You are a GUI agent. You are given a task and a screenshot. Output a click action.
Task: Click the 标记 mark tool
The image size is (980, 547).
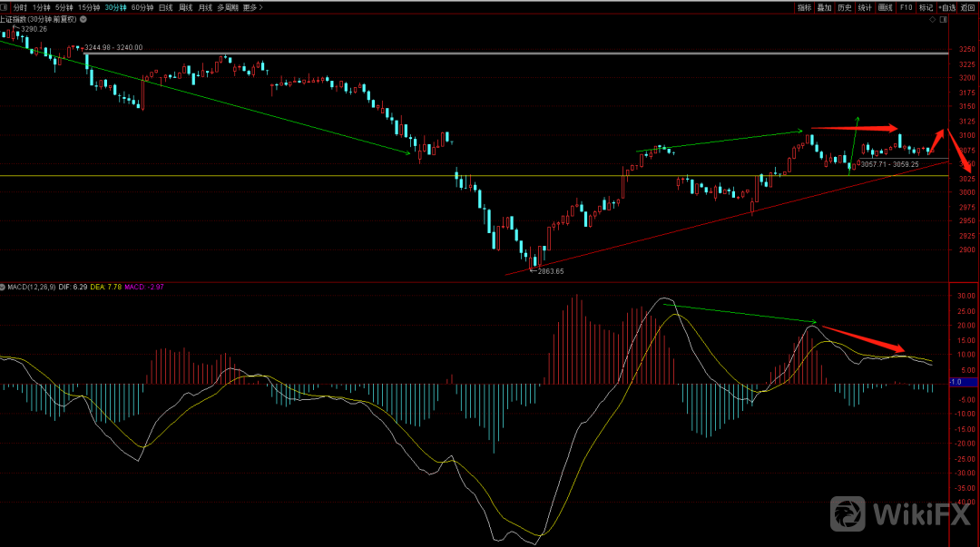click(926, 7)
